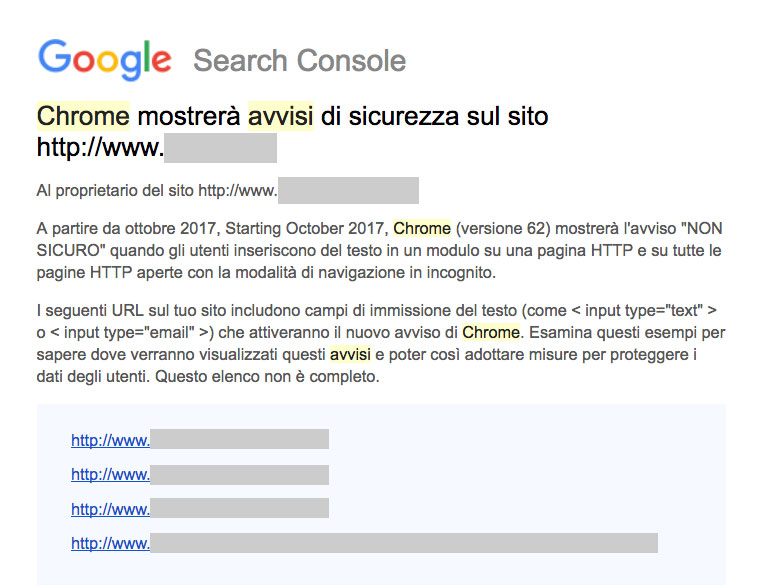Click highlighted "avvisi" in the second paragraph

click(350, 354)
